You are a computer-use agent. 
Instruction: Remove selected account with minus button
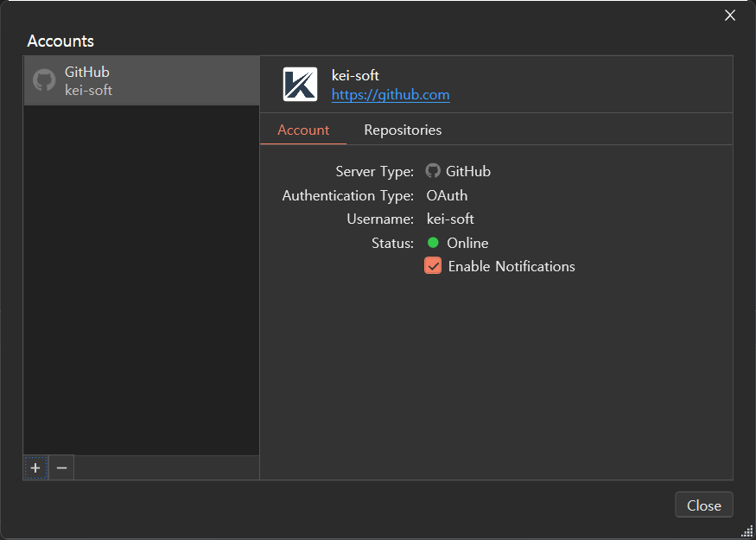61,467
